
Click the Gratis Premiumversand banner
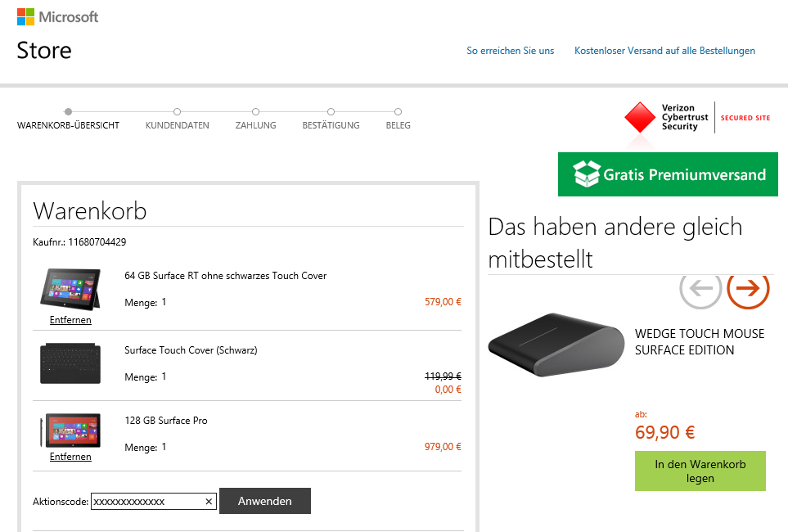668,174
